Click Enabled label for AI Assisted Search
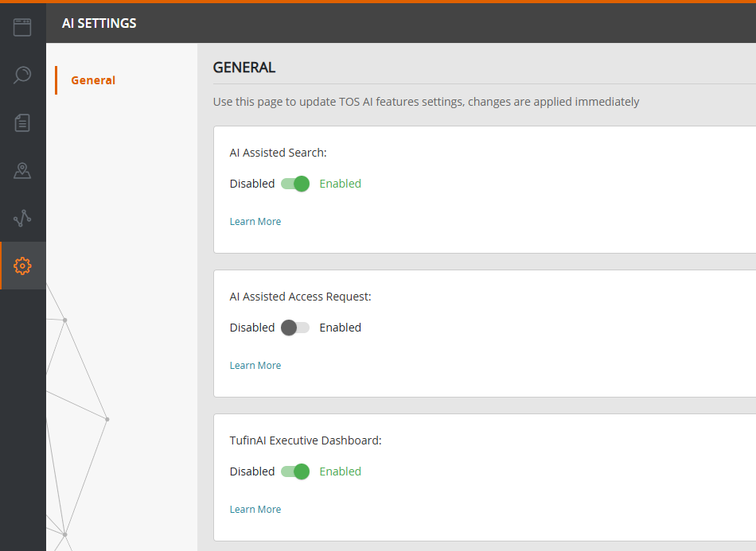Image resolution: width=756 pixels, height=551 pixels. pyautogui.click(x=340, y=184)
